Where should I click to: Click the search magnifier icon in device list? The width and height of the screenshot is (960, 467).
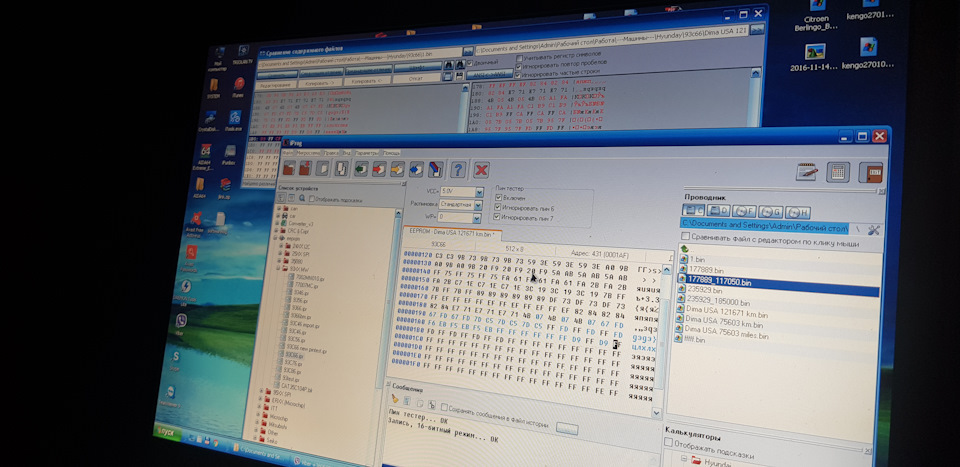pos(302,199)
